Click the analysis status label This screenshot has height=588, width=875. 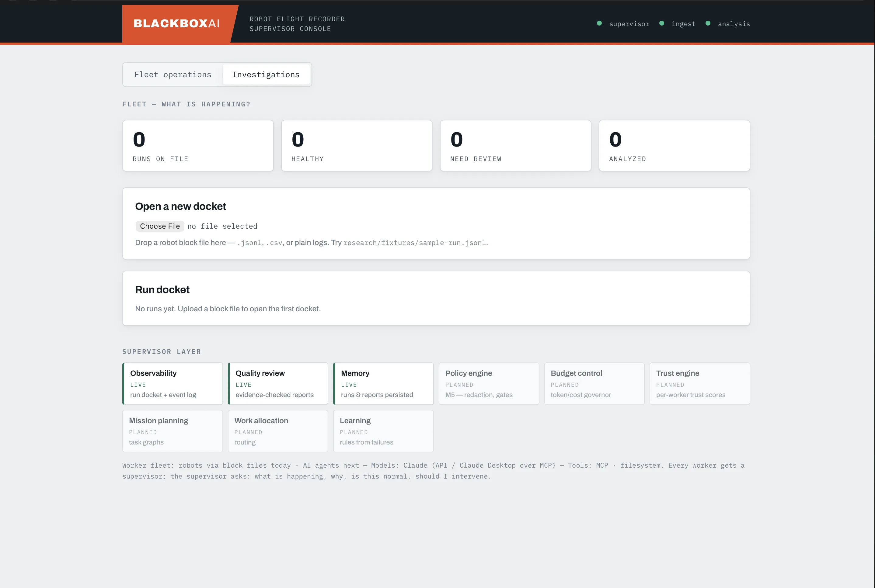(x=734, y=24)
